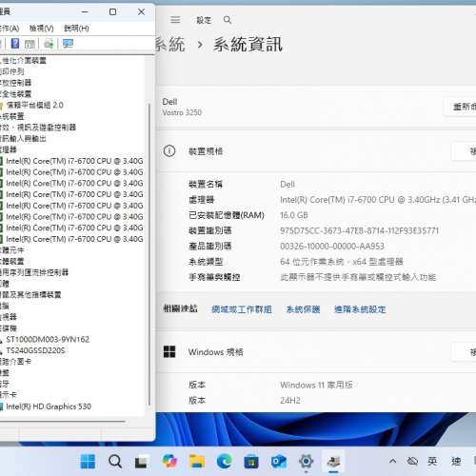
Task: Click the Device Manager vertical scrollbar
Action: click(149, 254)
